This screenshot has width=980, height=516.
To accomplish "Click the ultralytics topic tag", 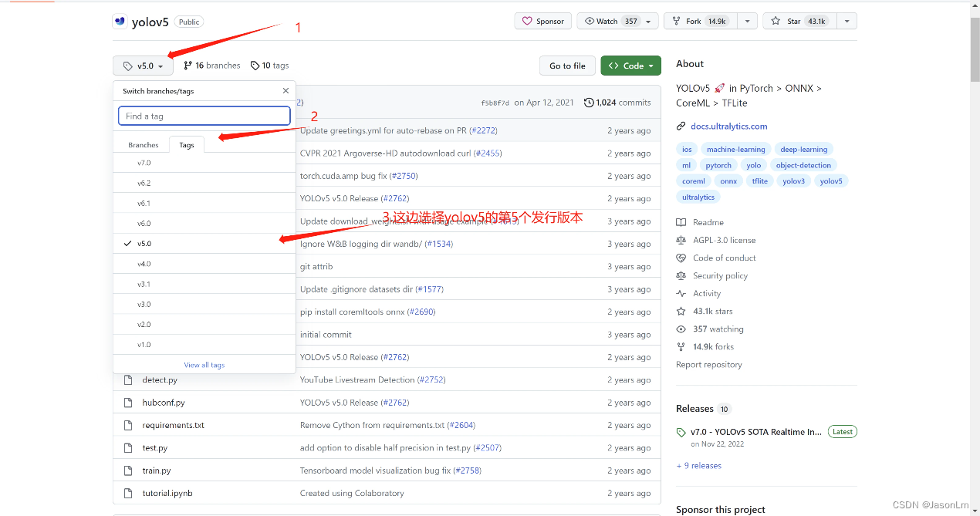I will (698, 197).
